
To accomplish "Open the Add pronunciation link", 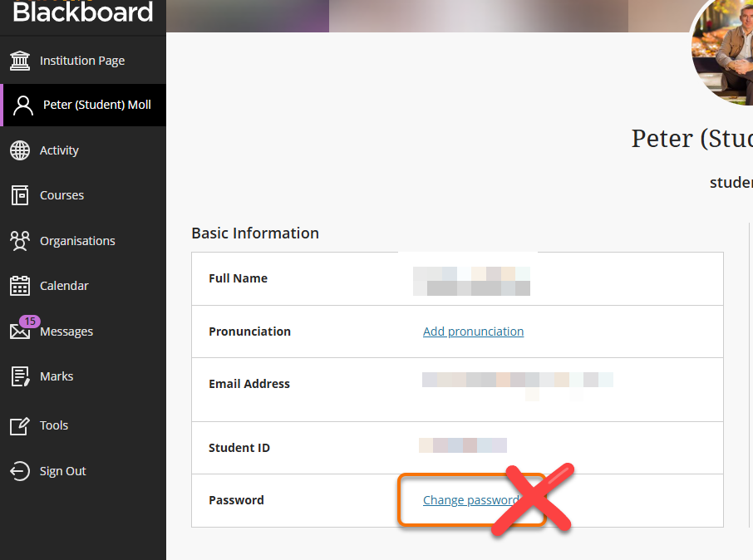I will (473, 331).
